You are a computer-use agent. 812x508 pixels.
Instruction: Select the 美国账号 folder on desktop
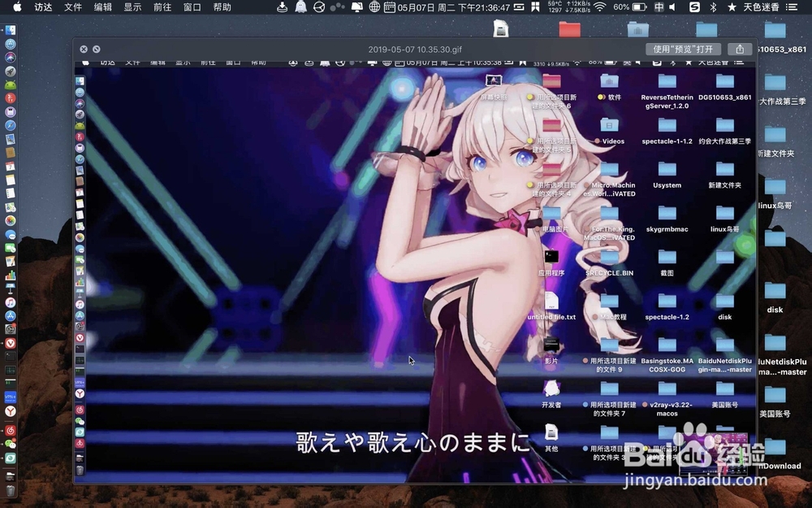pos(775,402)
